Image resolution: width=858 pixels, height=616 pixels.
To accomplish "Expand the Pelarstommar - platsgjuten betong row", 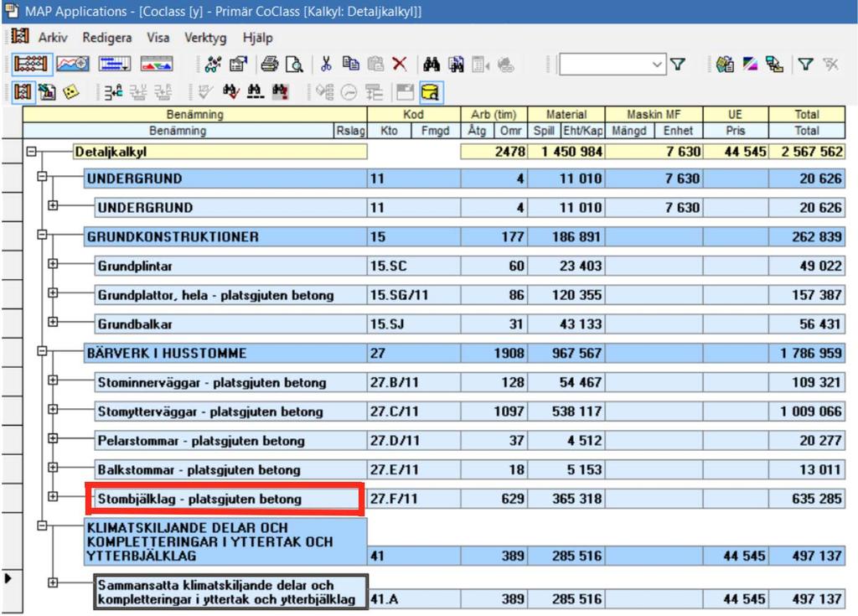I will click(x=53, y=438).
